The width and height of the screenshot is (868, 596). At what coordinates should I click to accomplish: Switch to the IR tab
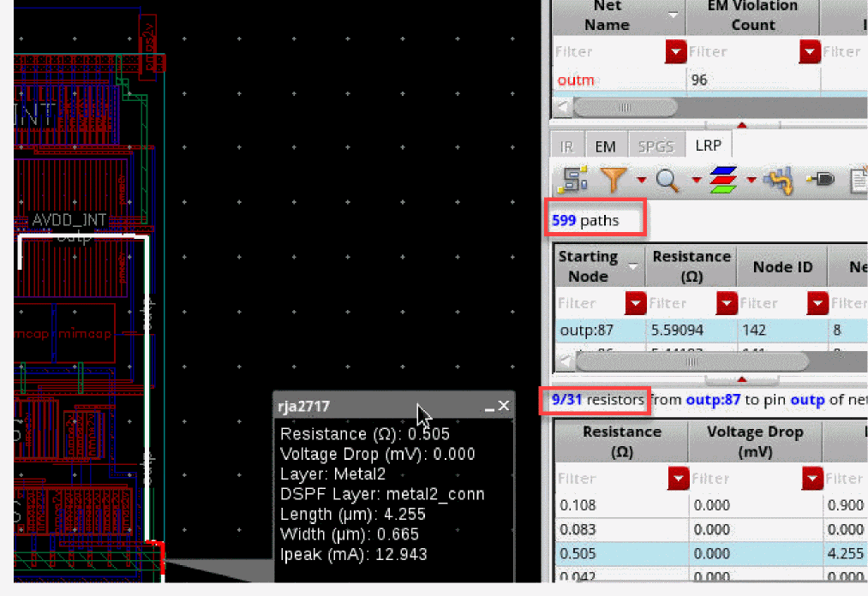click(x=566, y=146)
